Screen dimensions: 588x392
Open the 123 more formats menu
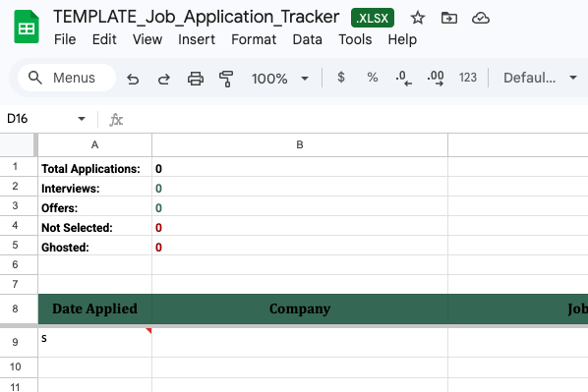pos(468,78)
